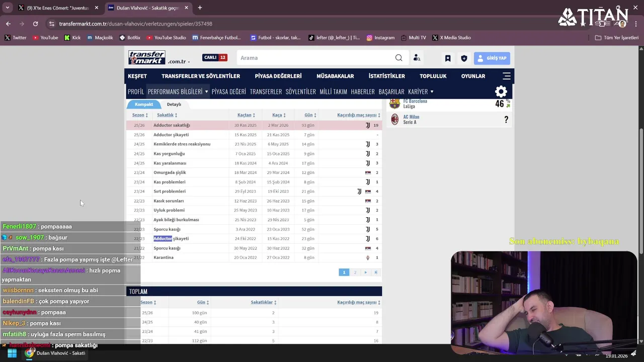Open the Müsabakalar menu

(x=335, y=76)
